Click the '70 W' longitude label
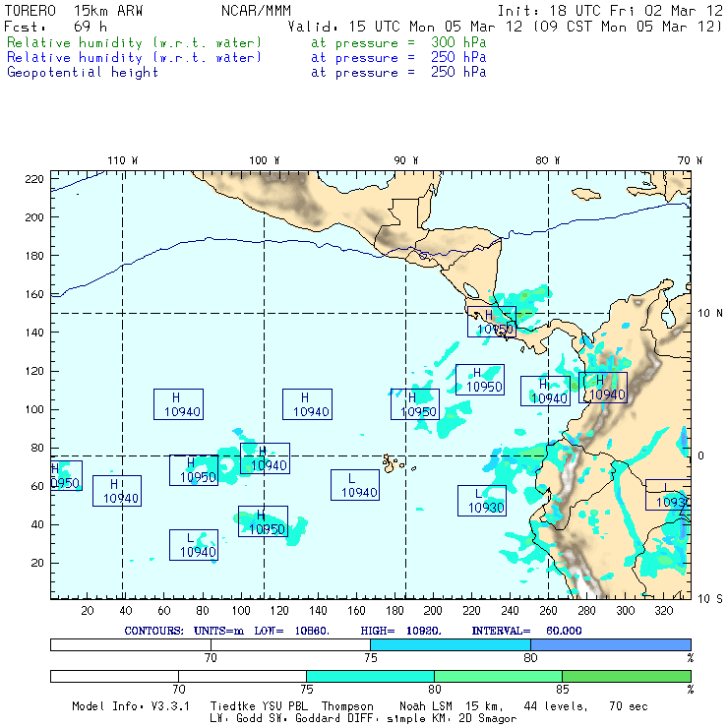Viewport: 728px width, 728px height. pyautogui.click(x=690, y=160)
